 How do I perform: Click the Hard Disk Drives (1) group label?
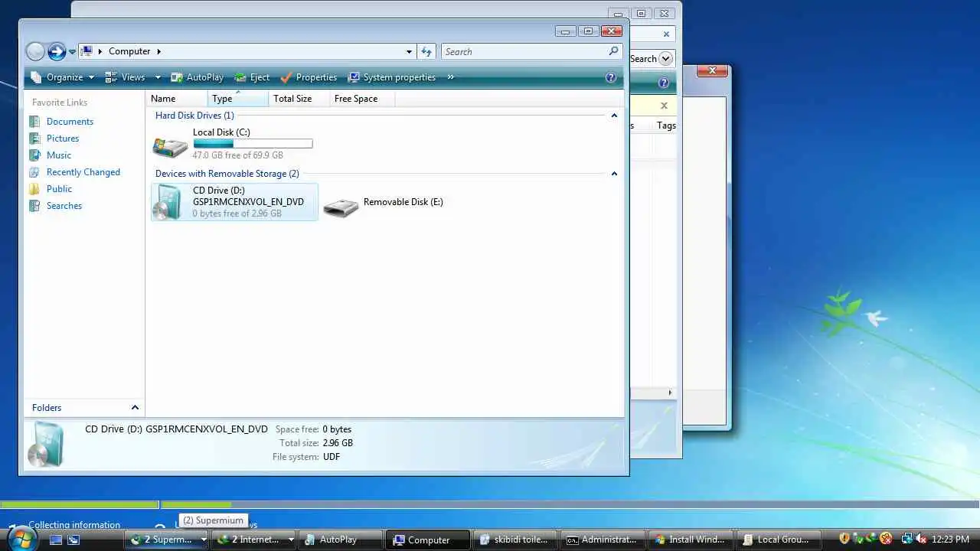pyautogui.click(x=194, y=116)
